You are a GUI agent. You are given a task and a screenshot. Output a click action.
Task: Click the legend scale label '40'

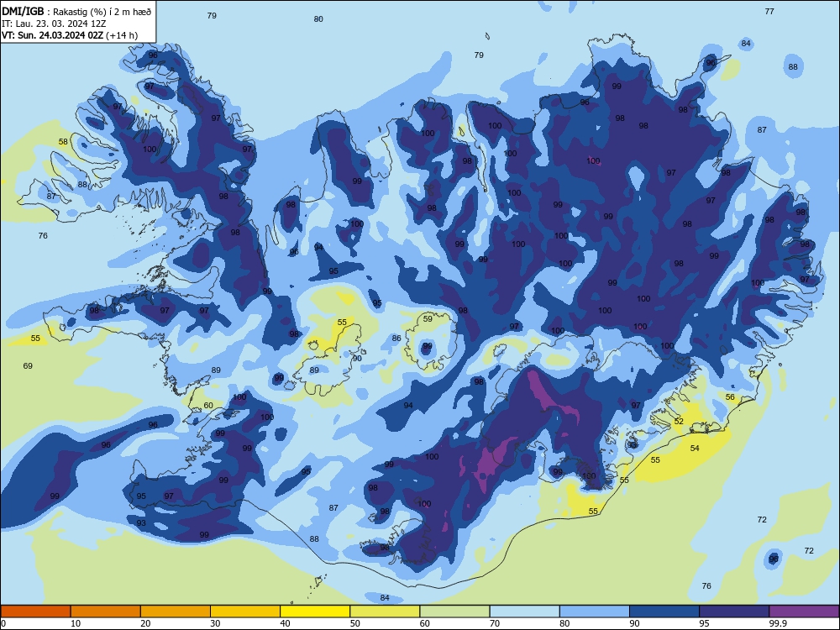285,623
